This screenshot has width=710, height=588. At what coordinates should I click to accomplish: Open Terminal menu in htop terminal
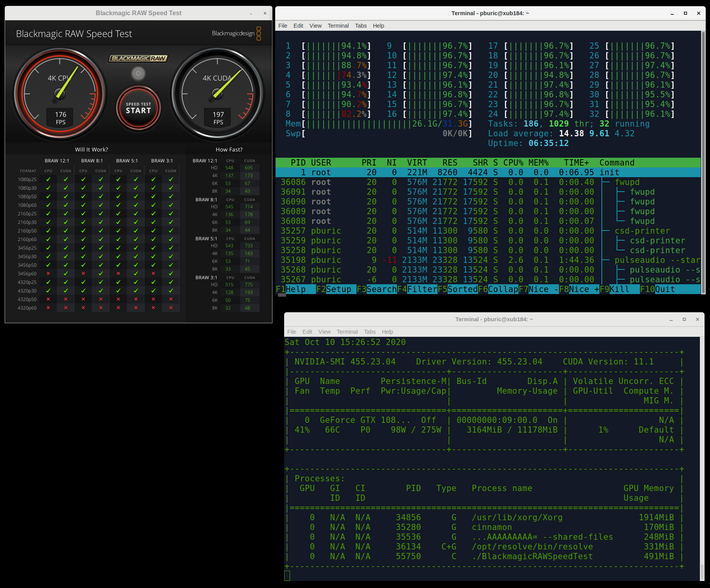click(x=338, y=26)
